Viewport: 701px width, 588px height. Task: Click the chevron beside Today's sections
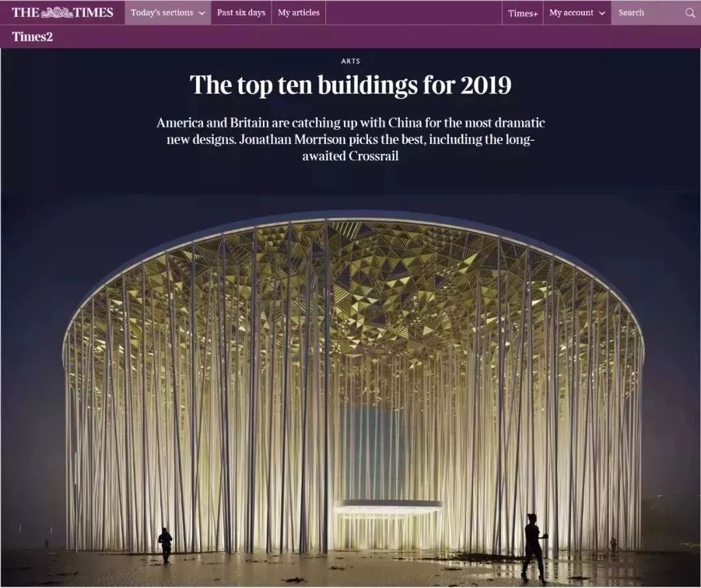click(202, 13)
